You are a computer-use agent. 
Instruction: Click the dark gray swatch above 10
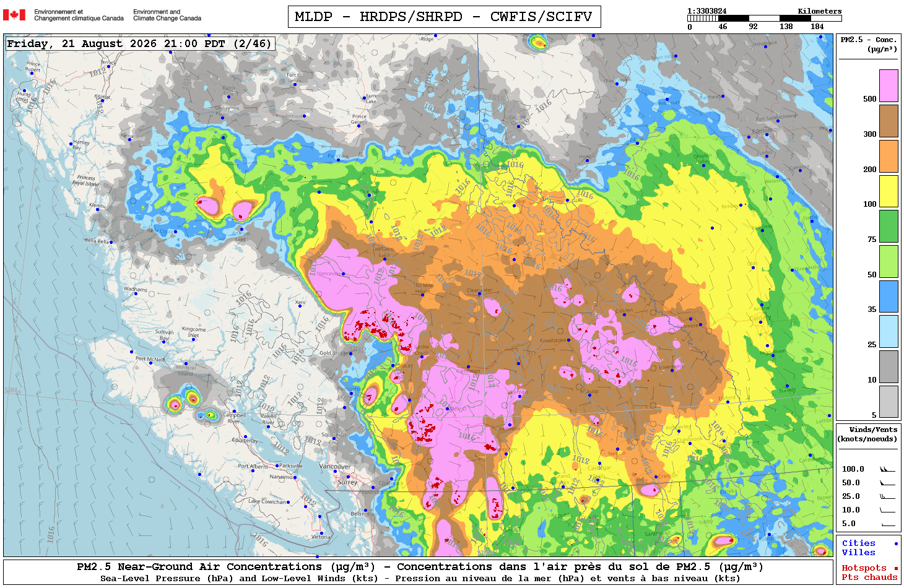pyautogui.click(x=889, y=366)
